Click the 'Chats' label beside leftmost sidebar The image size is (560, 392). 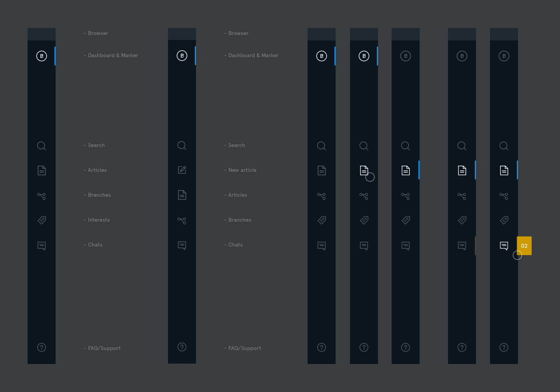point(95,245)
